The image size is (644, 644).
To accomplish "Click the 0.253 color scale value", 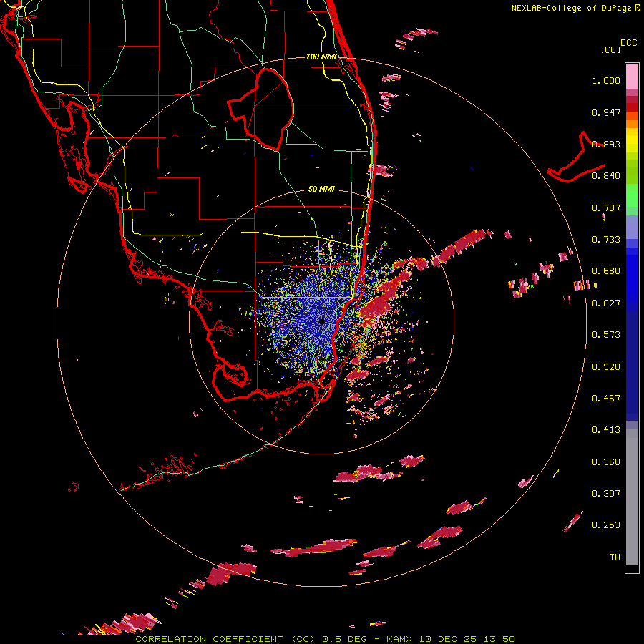I will pos(606,525).
